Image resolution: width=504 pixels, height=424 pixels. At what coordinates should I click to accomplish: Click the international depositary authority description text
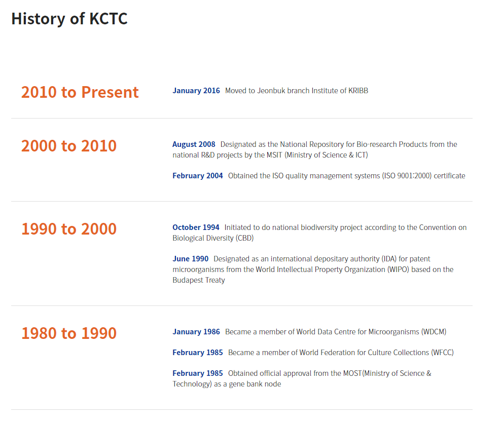click(x=313, y=269)
